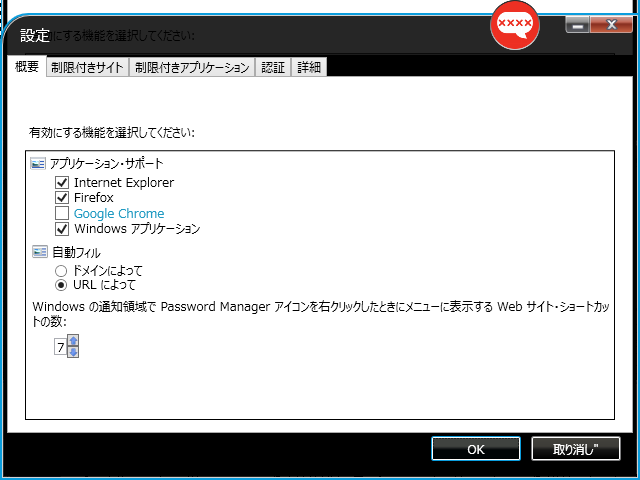The height and width of the screenshot is (480, 640).
Task: Click the 取り消し cancel button
Action: point(576,449)
